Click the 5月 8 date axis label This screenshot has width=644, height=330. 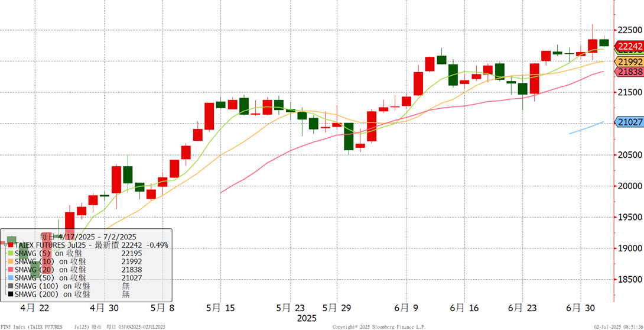click(x=162, y=308)
